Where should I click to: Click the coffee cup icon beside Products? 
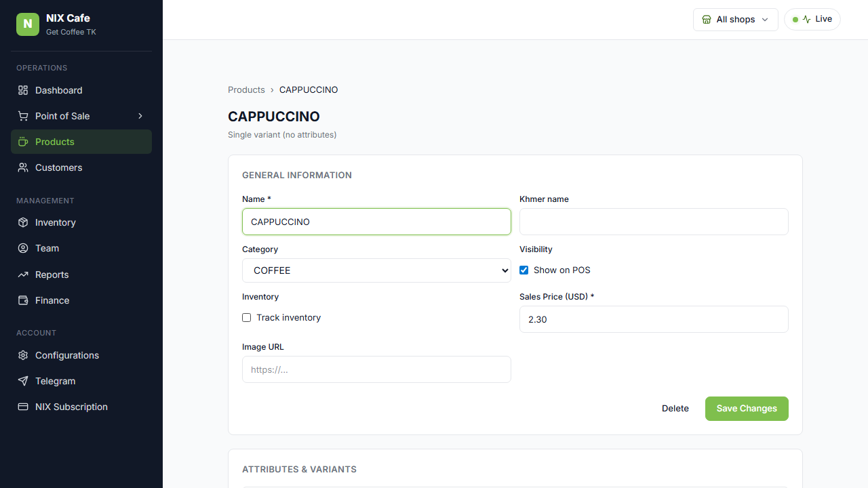pyautogui.click(x=23, y=142)
